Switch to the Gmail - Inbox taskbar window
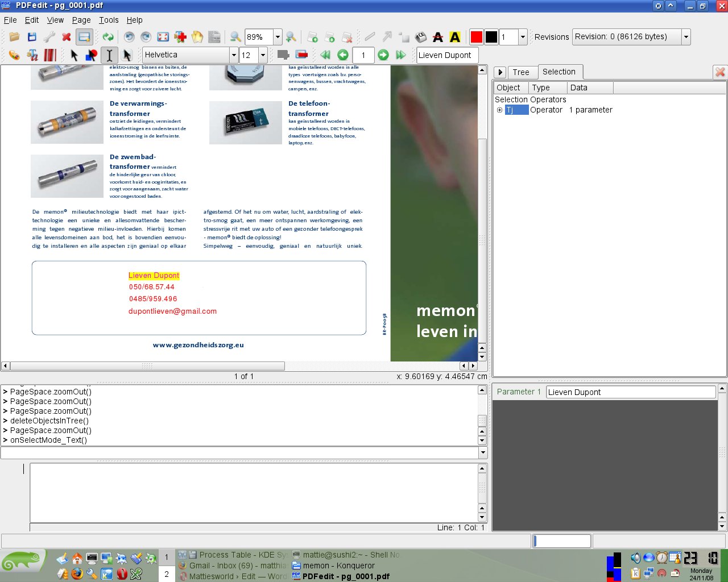This screenshot has height=582, width=728. [x=232, y=566]
